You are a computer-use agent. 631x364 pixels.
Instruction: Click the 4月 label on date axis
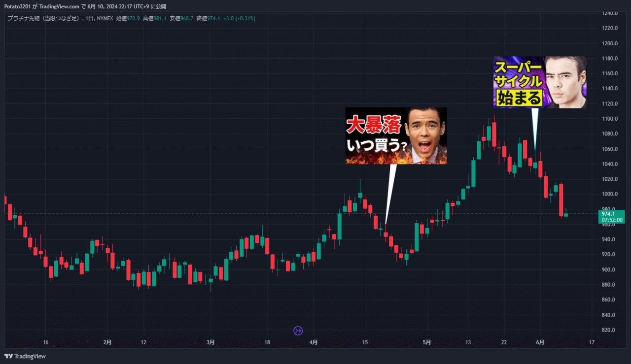[x=313, y=342]
